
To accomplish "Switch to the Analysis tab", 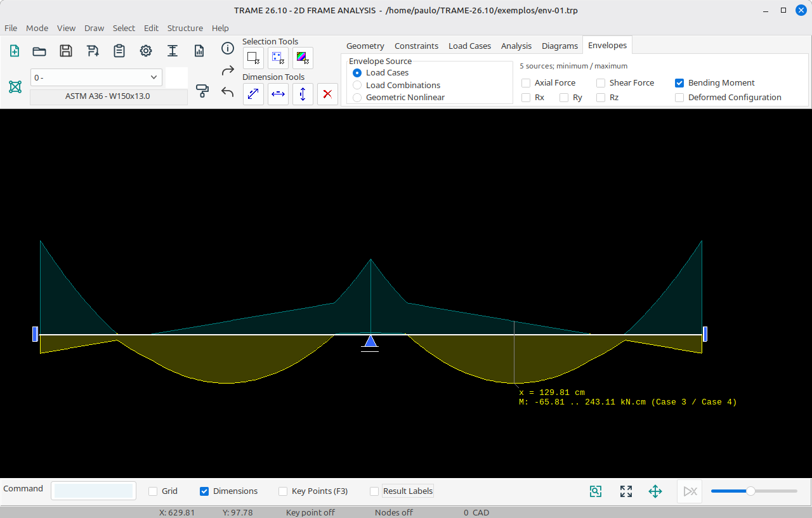I will [x=516, y=46].
